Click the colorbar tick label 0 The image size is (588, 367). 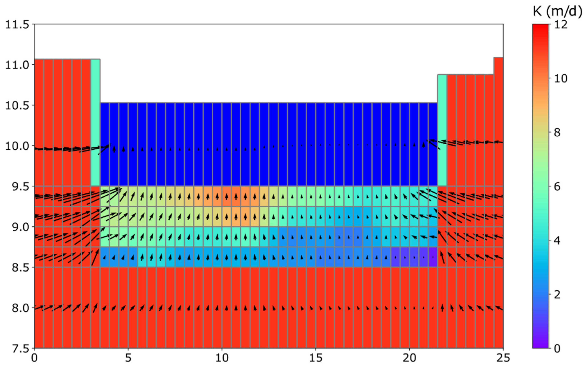point(557,349)
